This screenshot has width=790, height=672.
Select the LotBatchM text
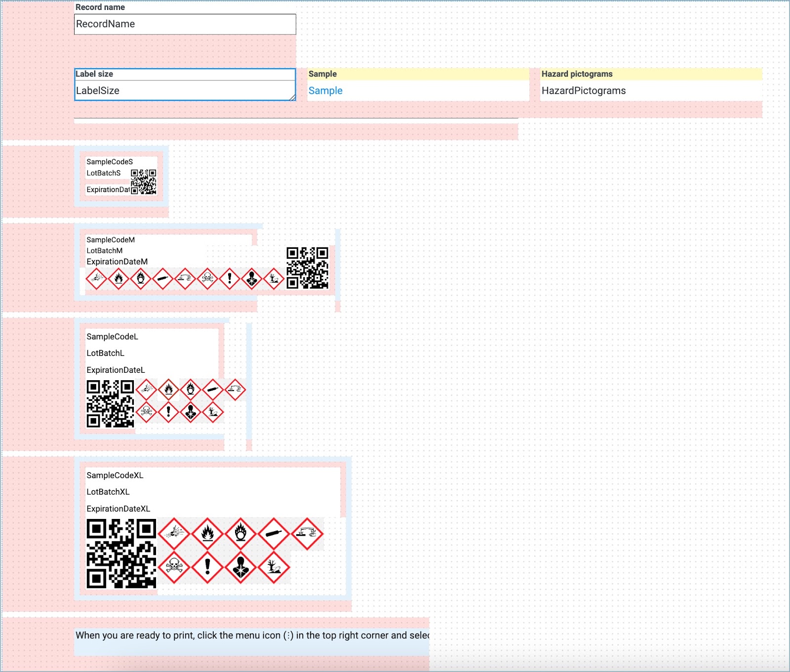(x=105, y=251)
